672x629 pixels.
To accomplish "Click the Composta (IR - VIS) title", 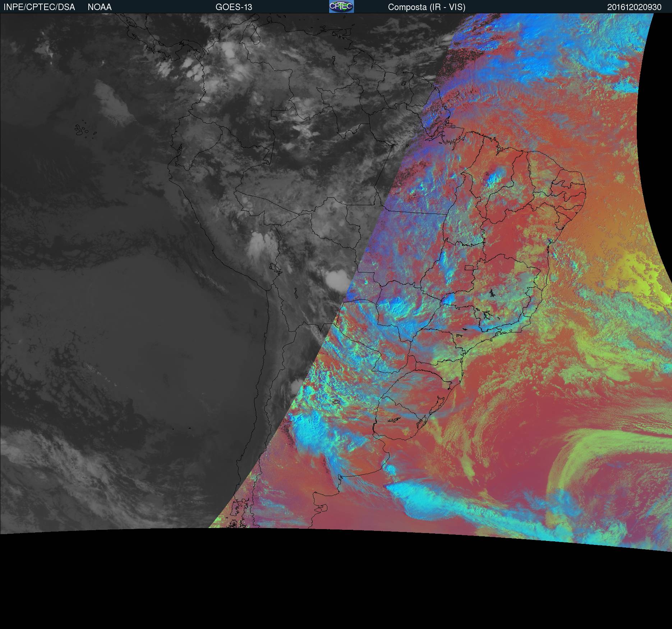I will point(427,7).
